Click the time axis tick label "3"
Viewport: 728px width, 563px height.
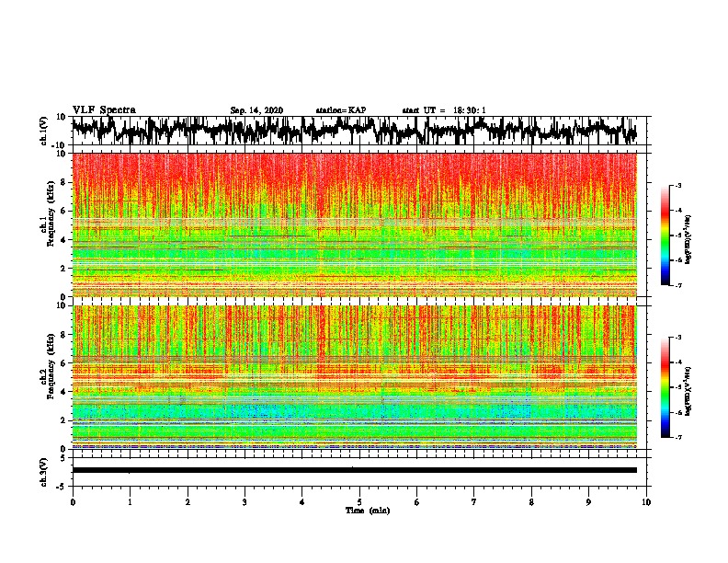pos(245,502)
